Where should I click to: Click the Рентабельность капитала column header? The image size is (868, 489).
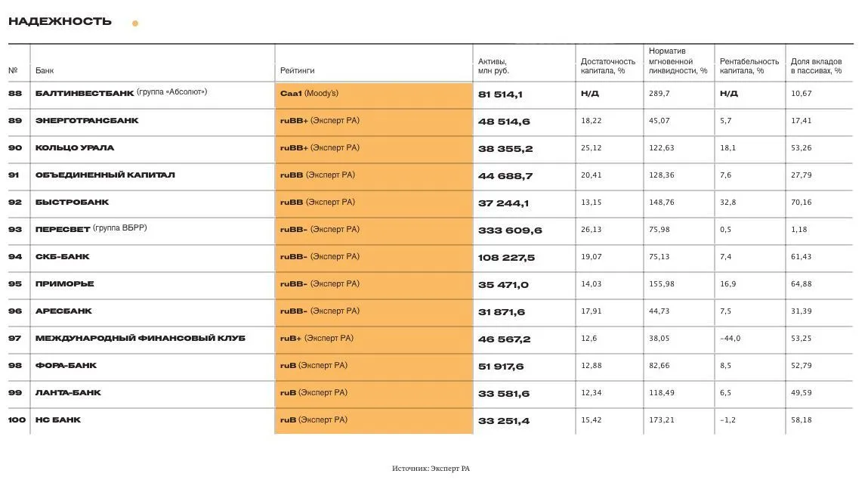(749, 66)
